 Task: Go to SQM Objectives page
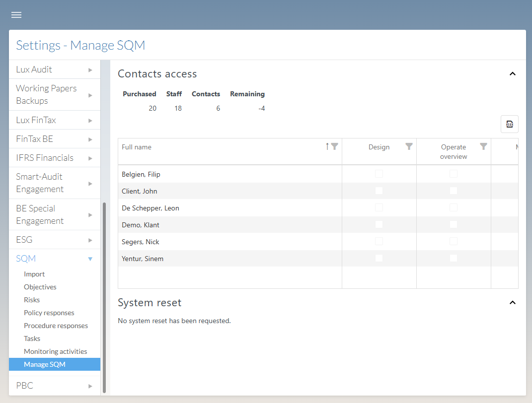pos(40,287)
